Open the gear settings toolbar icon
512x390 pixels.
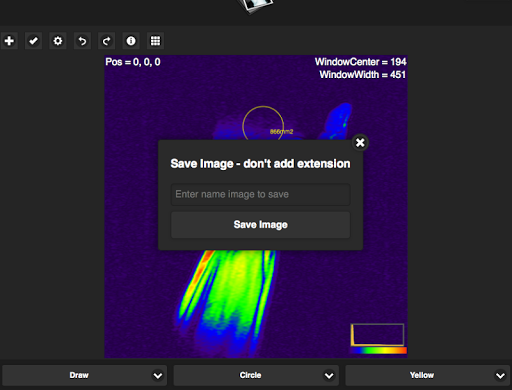[58, 41]
